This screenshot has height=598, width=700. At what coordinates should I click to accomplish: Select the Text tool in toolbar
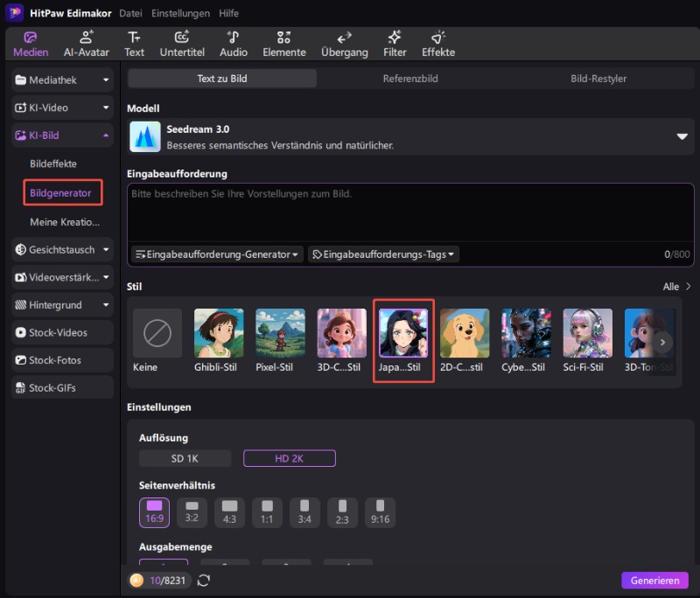[134, 44]
